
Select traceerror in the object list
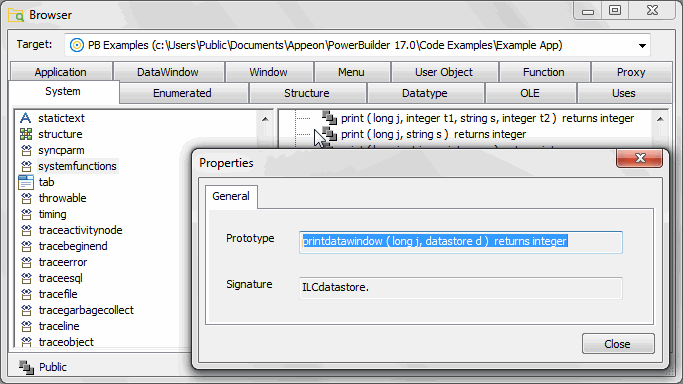coord(63,262)
